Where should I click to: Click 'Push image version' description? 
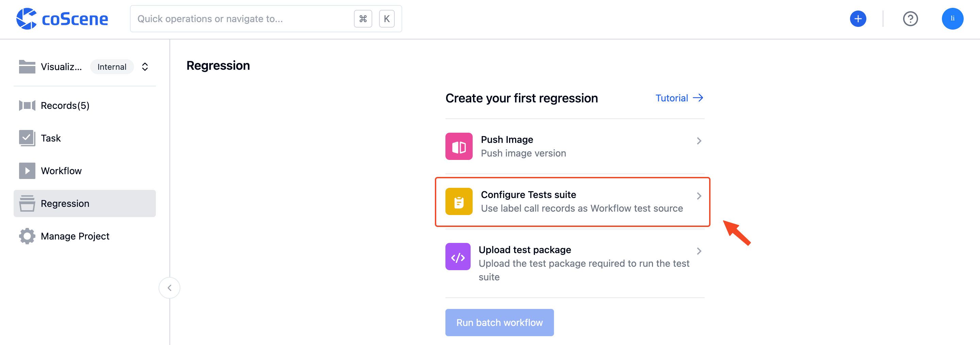[x=523, y=153]
